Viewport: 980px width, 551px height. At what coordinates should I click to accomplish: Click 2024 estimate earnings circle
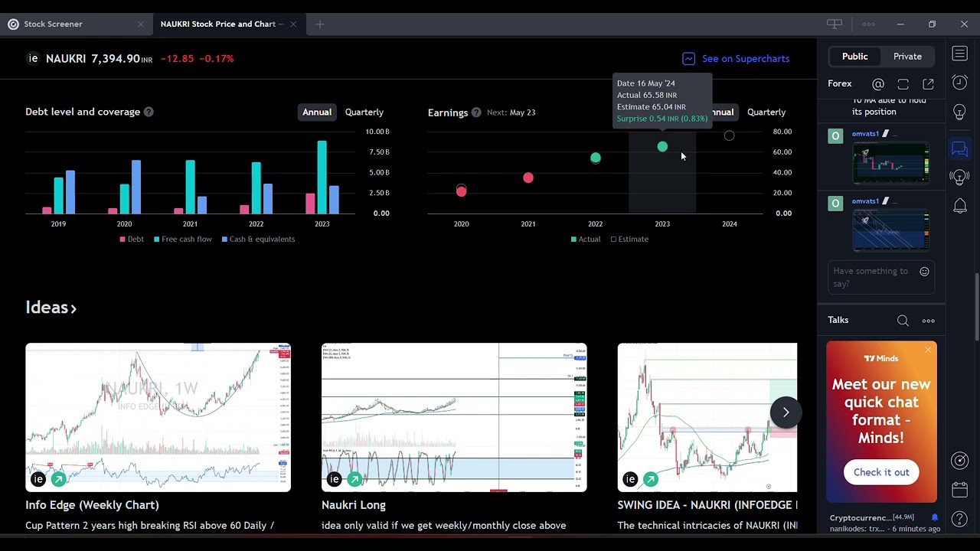[729, 135]
